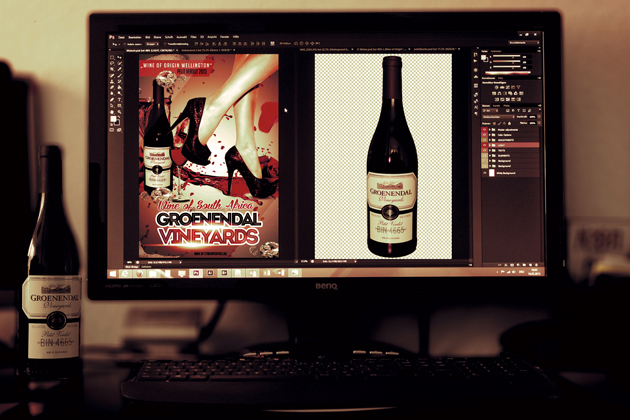Select the Crop tool
Viewport: 630px width, 420px height.
(112, 69)
